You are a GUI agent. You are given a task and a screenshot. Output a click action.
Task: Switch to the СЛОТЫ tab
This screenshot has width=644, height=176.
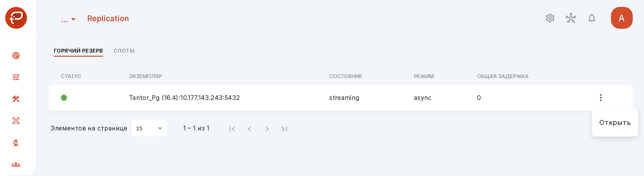click(x=124, y=51)
